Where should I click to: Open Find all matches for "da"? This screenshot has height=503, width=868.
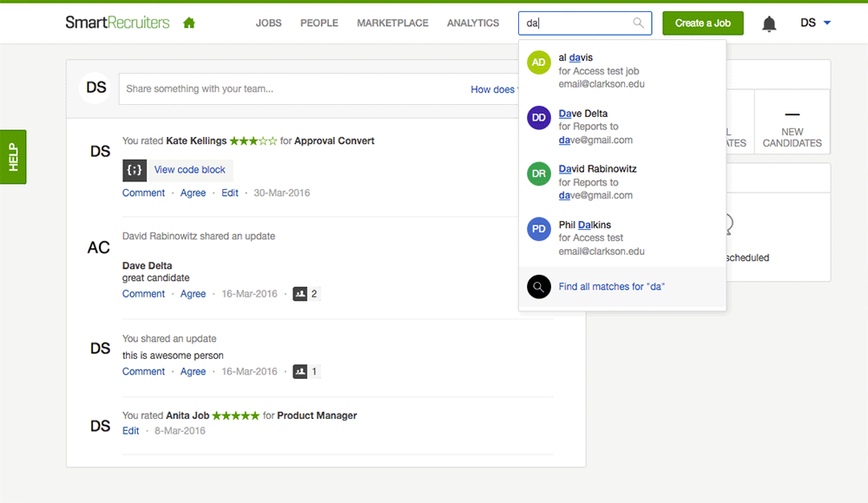coord(612,286)
